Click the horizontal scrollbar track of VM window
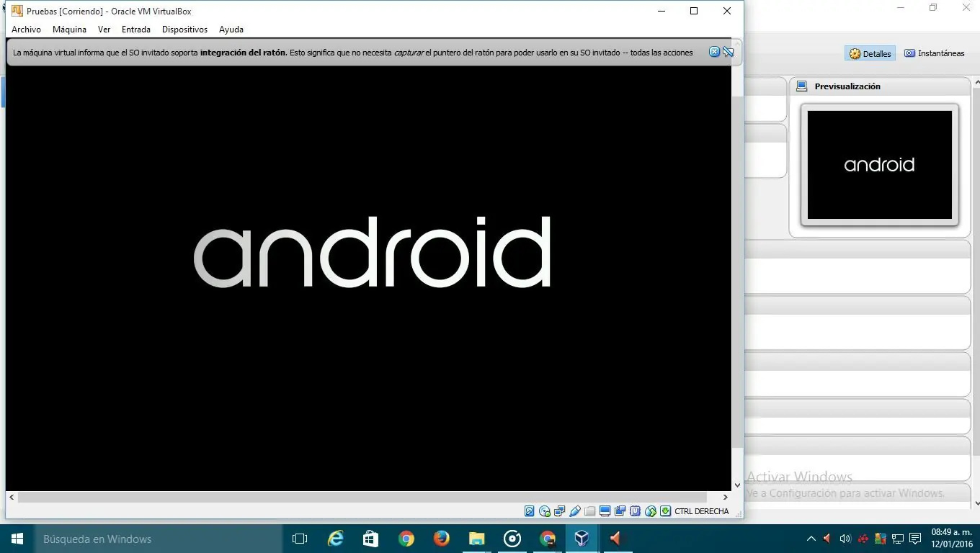This screenshot has height=553, width=980. (x=362, y=497)
